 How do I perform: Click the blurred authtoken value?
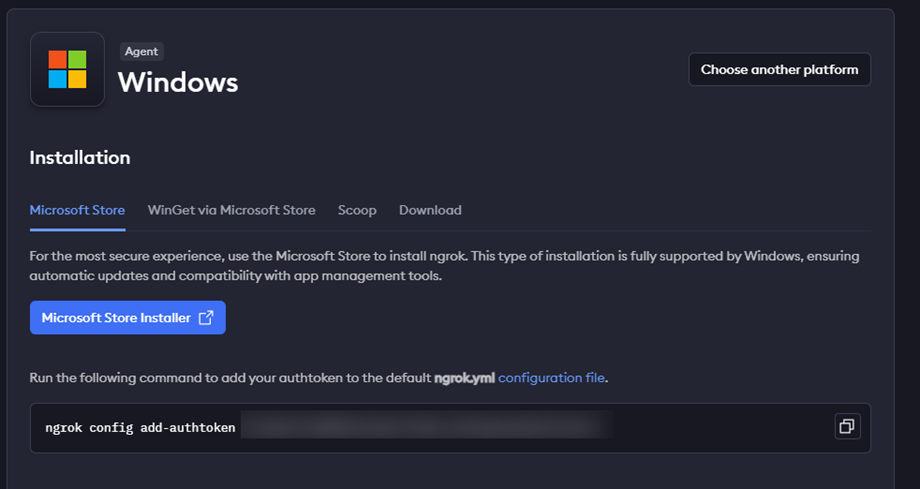point(425,427)
